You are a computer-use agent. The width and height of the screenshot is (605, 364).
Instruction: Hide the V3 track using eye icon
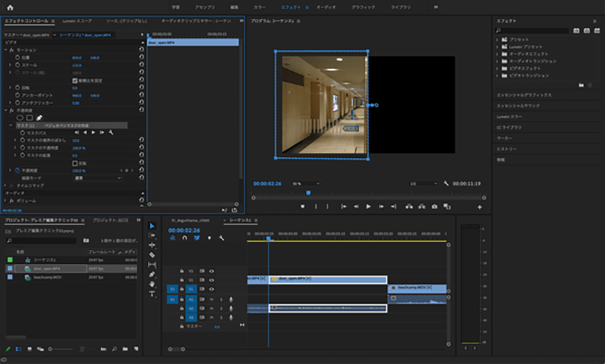[x=212, y=271]
